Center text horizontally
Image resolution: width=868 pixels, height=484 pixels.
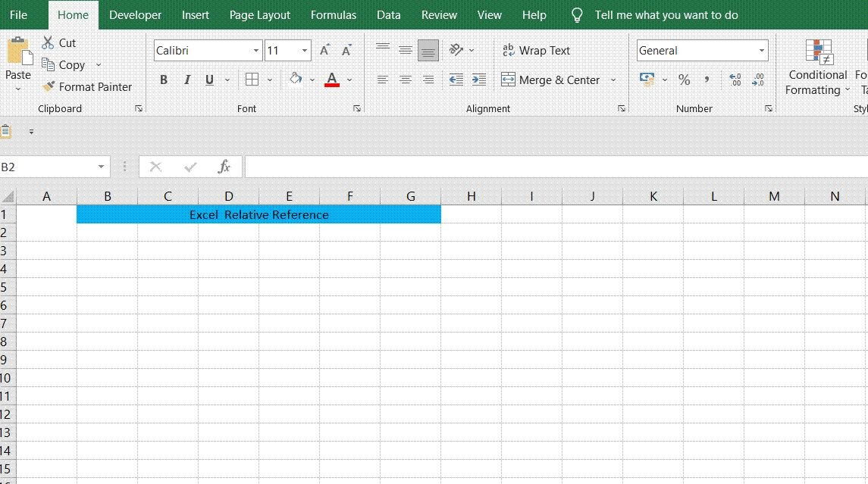[406, 80]
